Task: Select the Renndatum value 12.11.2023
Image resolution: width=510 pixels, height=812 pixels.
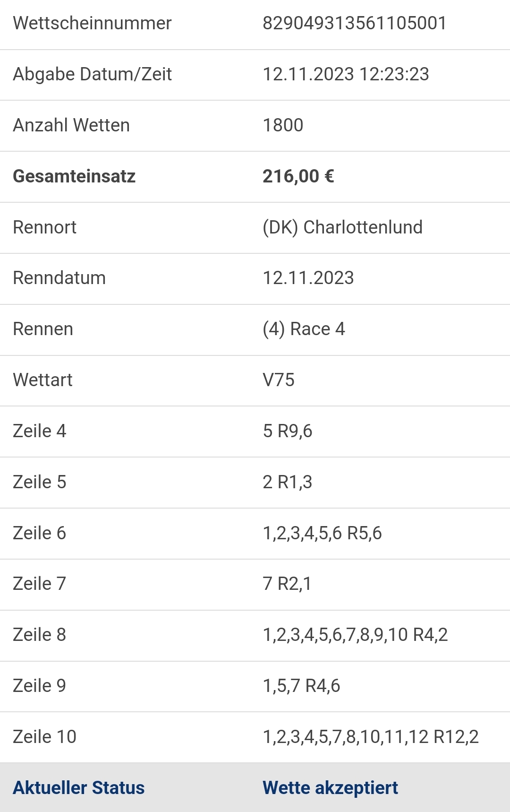Action: click(x=308, y=278)
